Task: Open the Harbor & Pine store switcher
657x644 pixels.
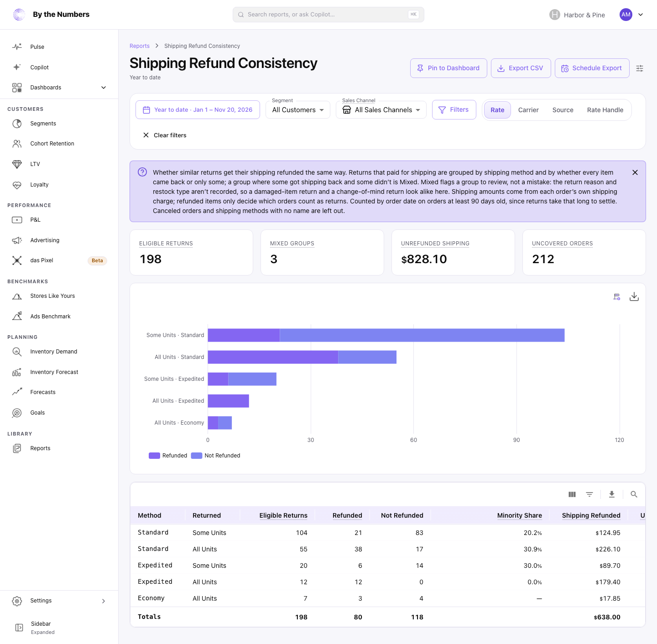Action: 577,15
